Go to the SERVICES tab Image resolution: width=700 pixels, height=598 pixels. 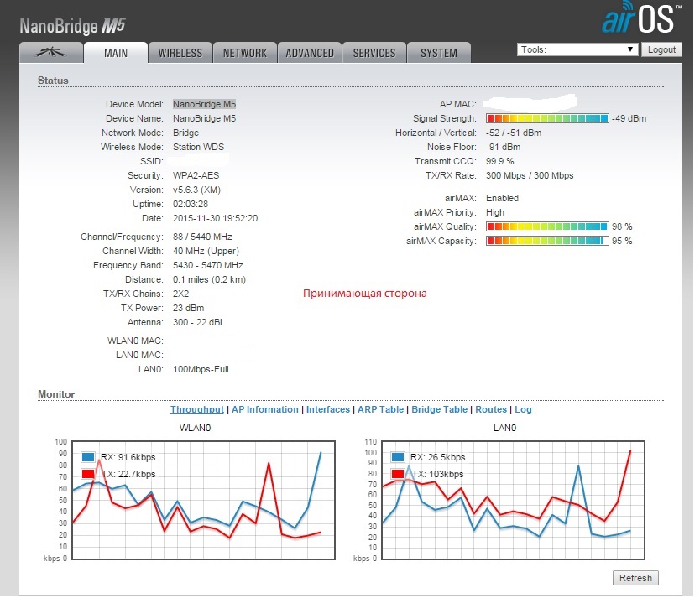[x=374, y=53]
